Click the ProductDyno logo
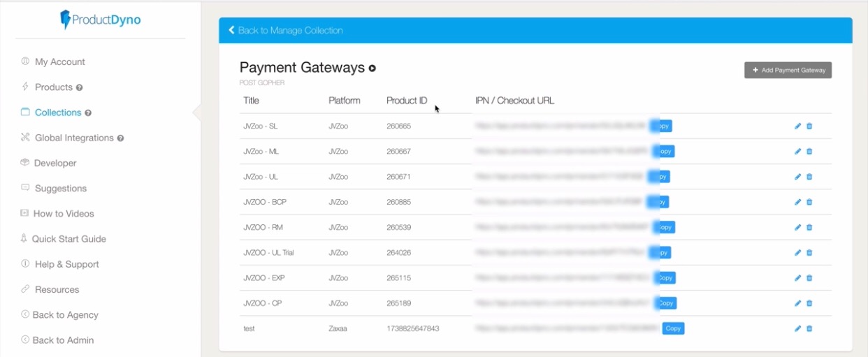The width and height of the screenshot is (868, 357). [101, 20]
